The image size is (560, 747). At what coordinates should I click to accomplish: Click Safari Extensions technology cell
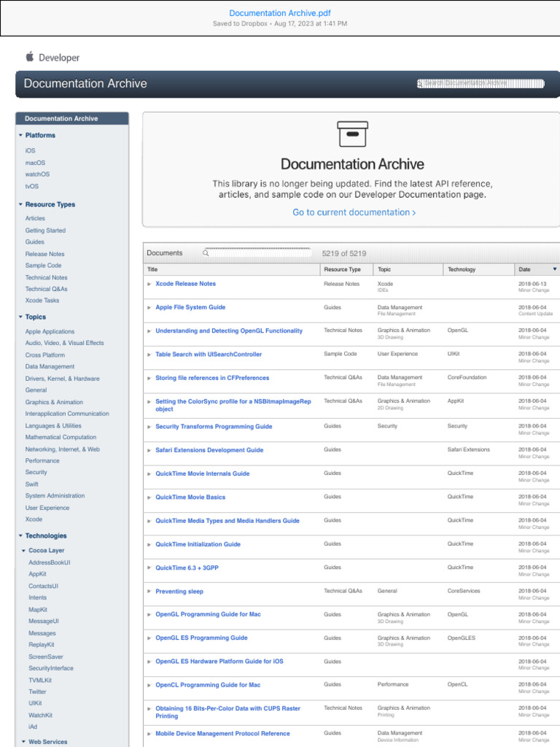tap(469, 449)
